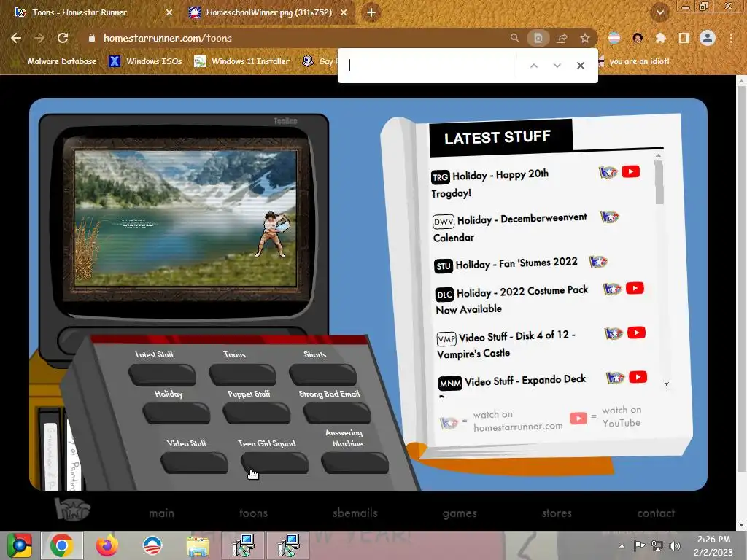
Task: Open 'Holiday - Happy 20th Trogday!' entry
Action: coord(489,183)
